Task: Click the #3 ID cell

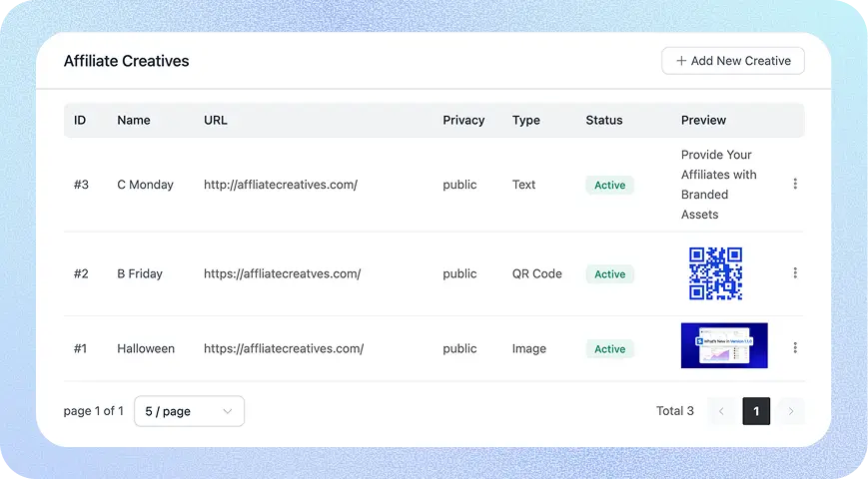Action: 81,185
